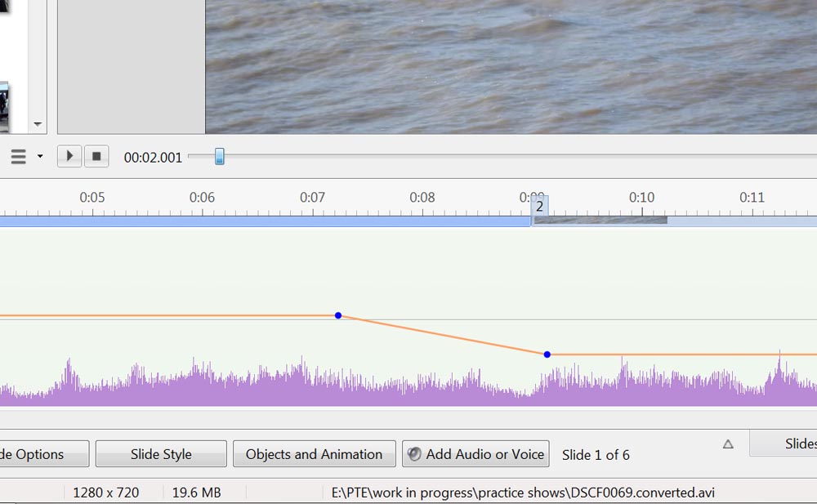Click the small triangle icon left of Slides

728,444
